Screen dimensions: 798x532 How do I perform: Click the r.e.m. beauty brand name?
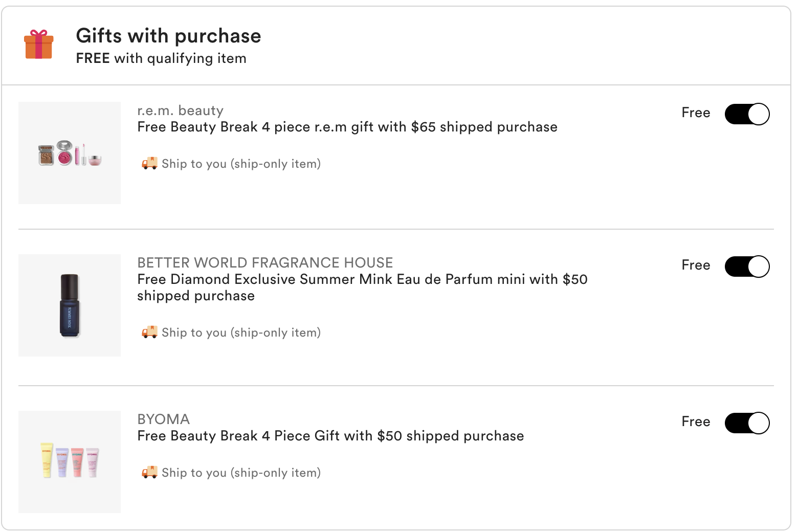click(x=180, y=110)
